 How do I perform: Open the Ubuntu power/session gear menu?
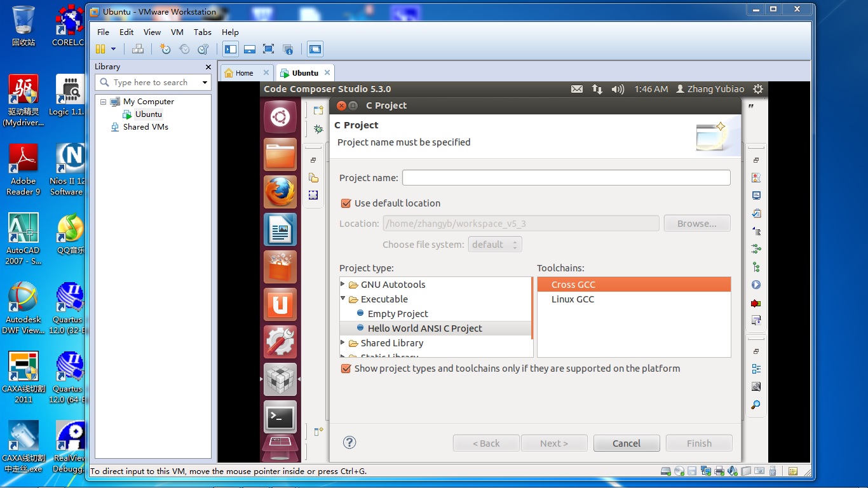(x=757, y=90)
